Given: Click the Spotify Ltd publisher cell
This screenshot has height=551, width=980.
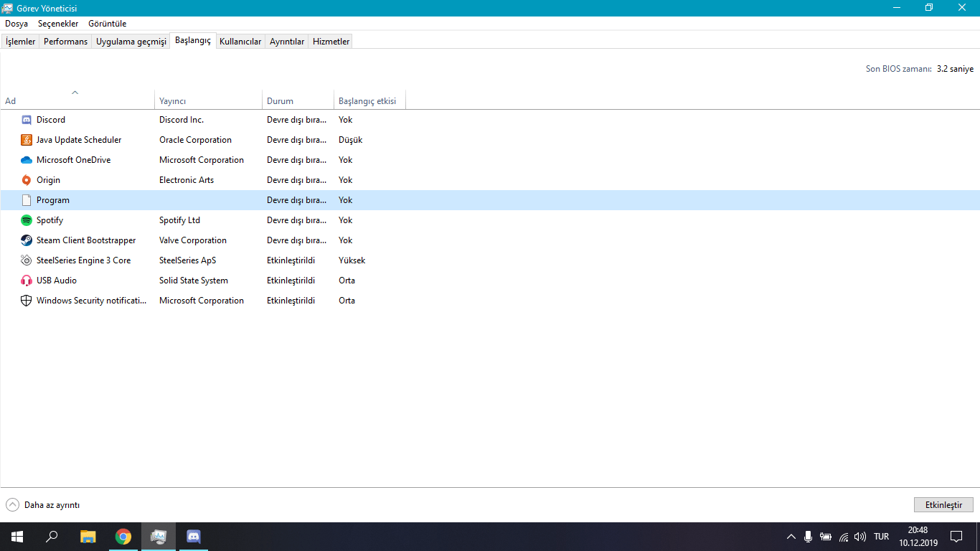Looking at the screenshot, I should pyautogui.click(x=179, y=220).
